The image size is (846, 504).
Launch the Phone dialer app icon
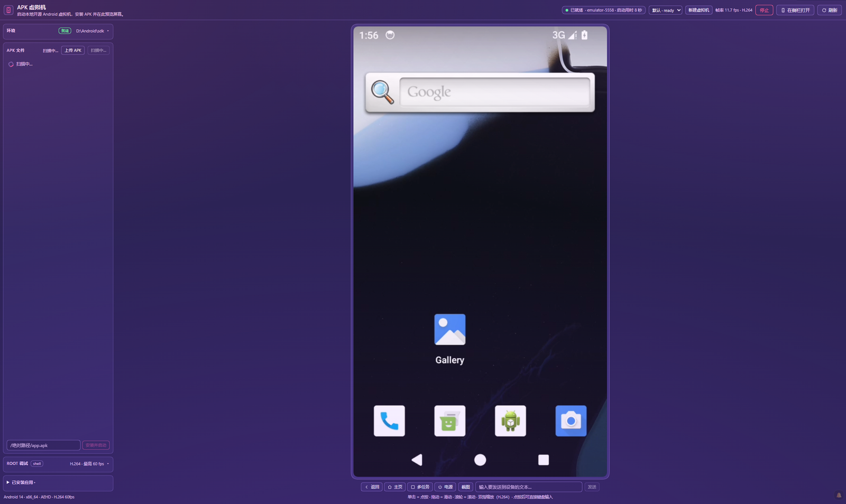click(x=389, y=421)
